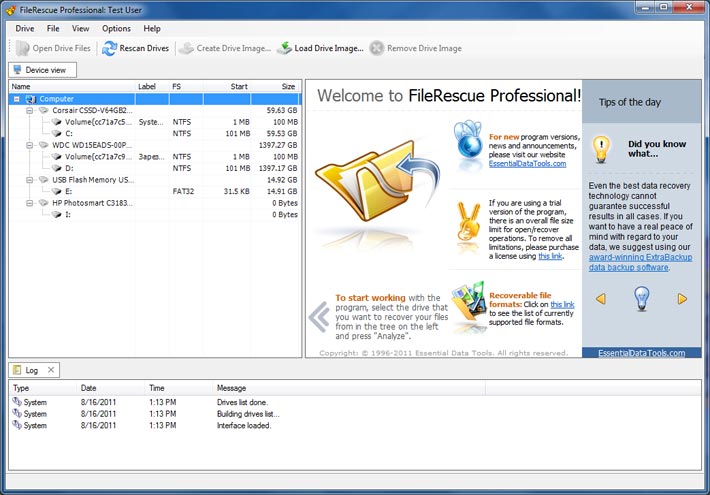Open the EssentialDataTools.com website link
710x495 pixels.
(x=527, y=163)
